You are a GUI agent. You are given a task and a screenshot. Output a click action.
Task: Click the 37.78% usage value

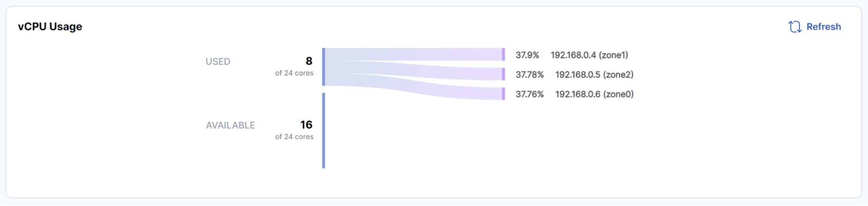529,75
